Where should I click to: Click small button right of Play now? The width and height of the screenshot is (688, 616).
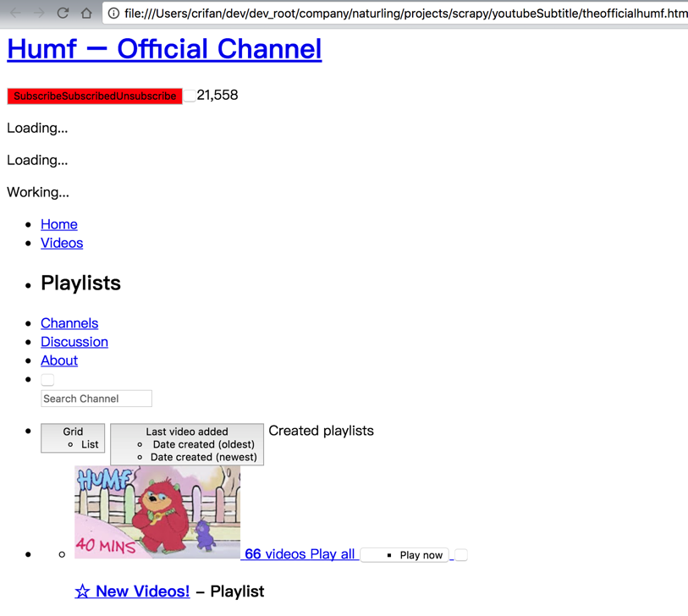coord(461,555)
